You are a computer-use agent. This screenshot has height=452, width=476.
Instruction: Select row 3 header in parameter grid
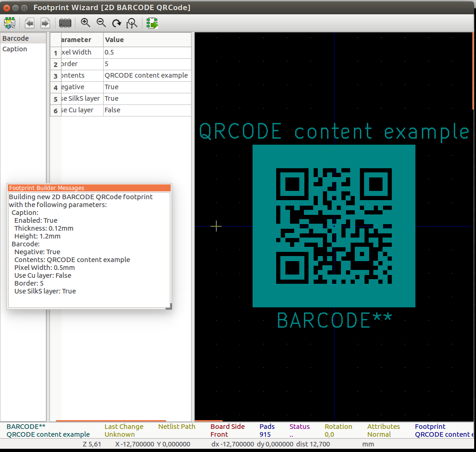coord(56,76)
